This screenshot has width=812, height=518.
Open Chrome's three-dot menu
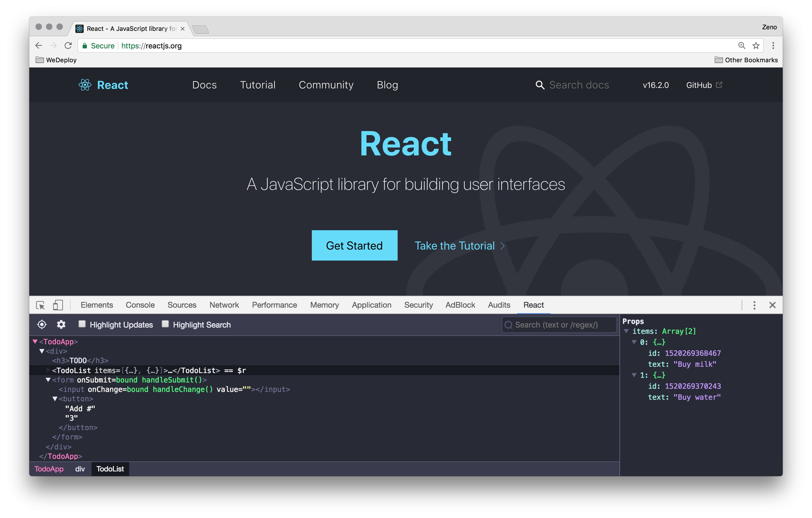tap(773, 46)
